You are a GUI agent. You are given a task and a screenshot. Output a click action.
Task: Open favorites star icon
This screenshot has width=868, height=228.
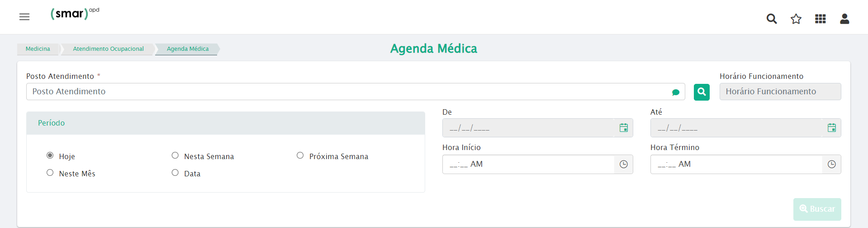(796, 19)
